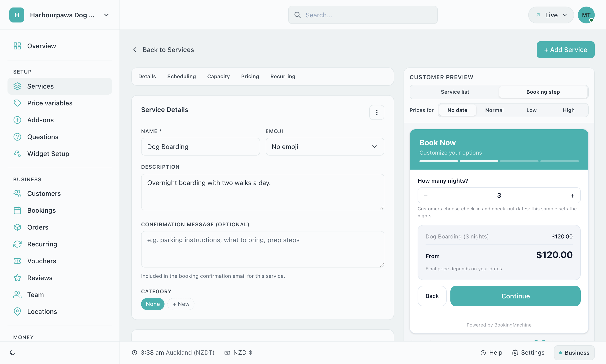Image resolution: width=606 pixels, height=364 pixels.
Task: Open the Overview grid icon
Action: pyautogui.click(x=17, y=46)
